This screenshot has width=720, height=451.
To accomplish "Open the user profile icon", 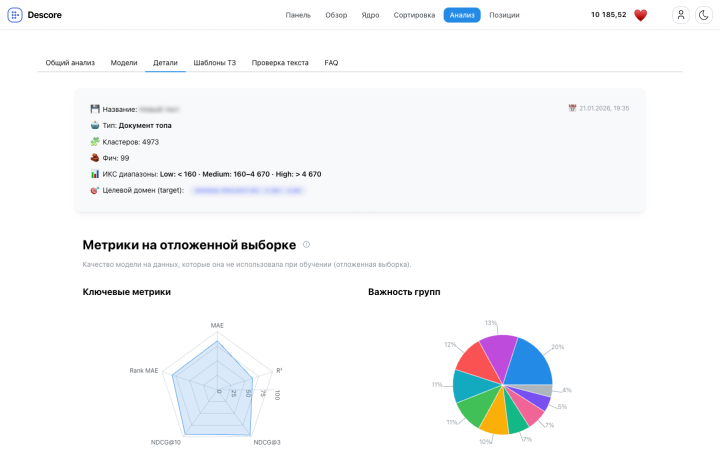I will (681, 15).
